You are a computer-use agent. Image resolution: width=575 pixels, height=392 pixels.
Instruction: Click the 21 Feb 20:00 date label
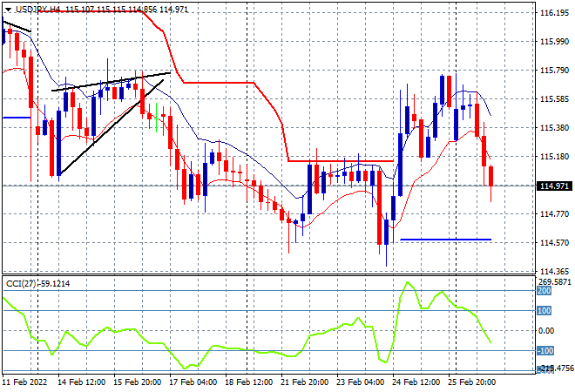pos(304,382)
